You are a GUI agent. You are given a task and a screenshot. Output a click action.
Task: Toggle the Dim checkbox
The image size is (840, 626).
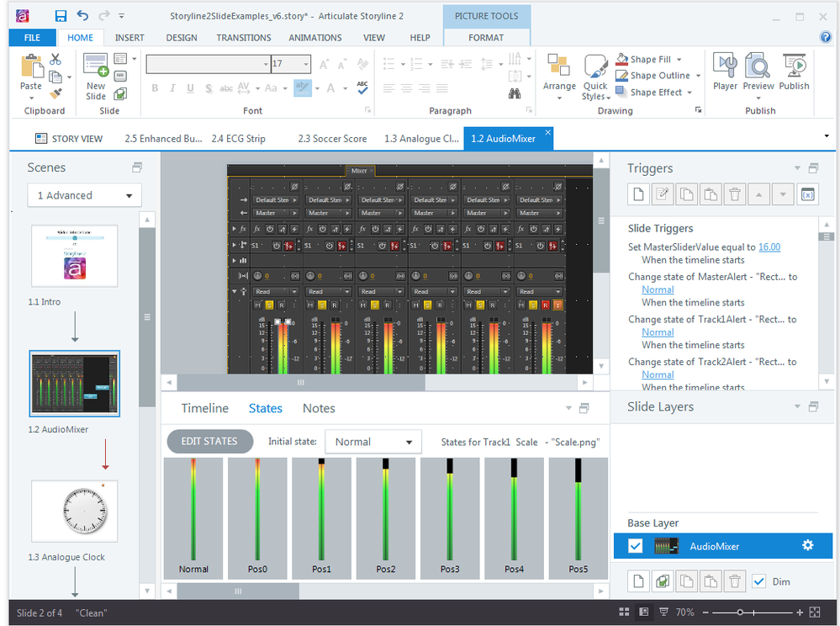[758, 581]
